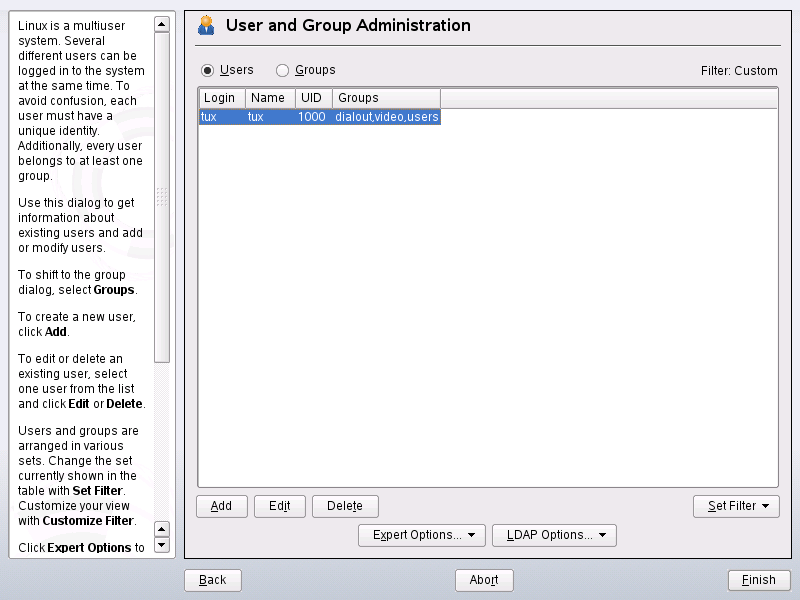Abort the user administration dialog
800x600 pixels.
click(x=484, y=580)
